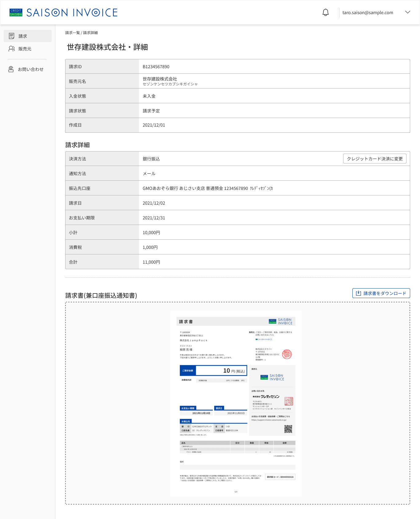Click 請求書をダウンロード button
This screenshot has width=420, height=519.
[x=381, y=293]
